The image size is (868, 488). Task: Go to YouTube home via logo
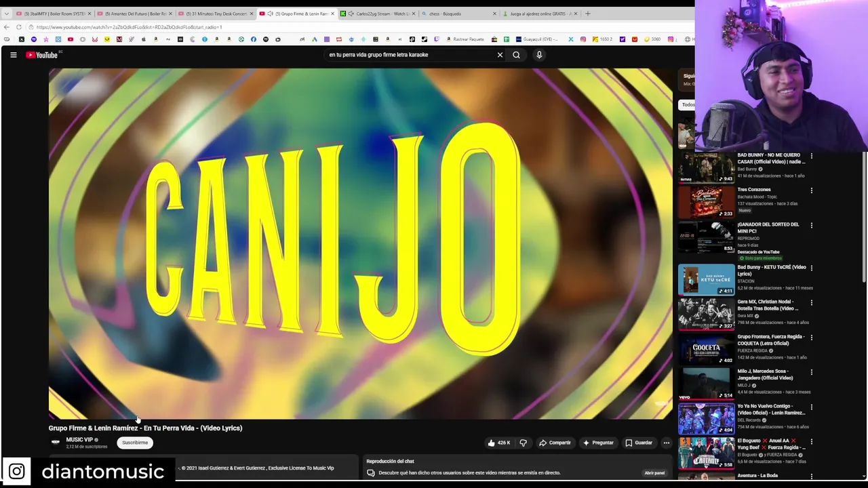[x=42, y=55]
